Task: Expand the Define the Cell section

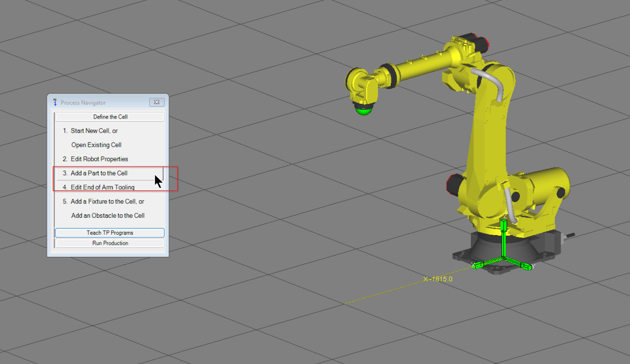Action: pyautogui.click(x=110, y=117)
